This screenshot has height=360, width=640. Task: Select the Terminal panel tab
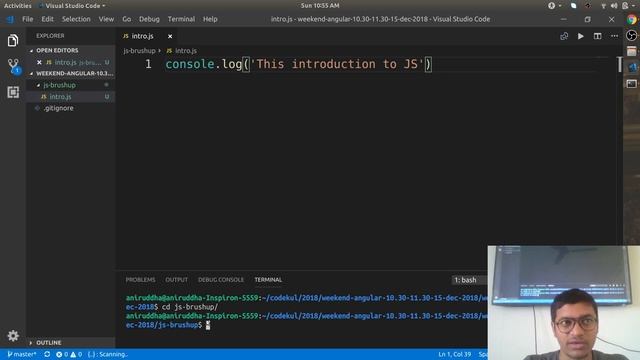click(x=268, y=280)
